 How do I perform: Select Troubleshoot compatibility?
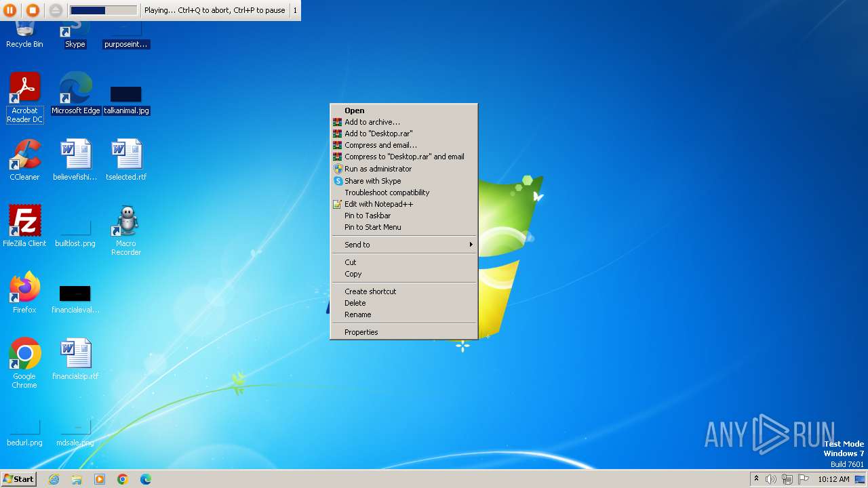[x=403, y=192]
